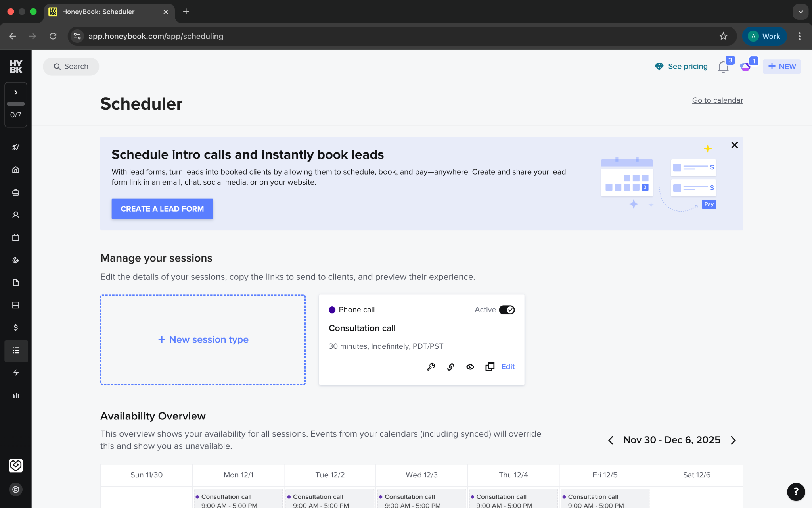Viewport: 812px width, 508px height.
Task: Open the rocket icon in sidebar
Action: (x=16, y=147)
